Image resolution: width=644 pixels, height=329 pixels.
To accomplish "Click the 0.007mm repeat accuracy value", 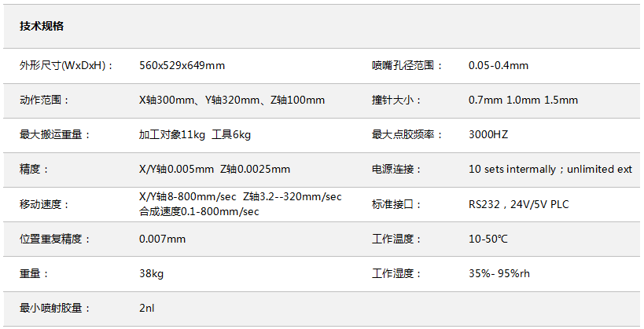I will pyautogui.click(x=162, y=239).
